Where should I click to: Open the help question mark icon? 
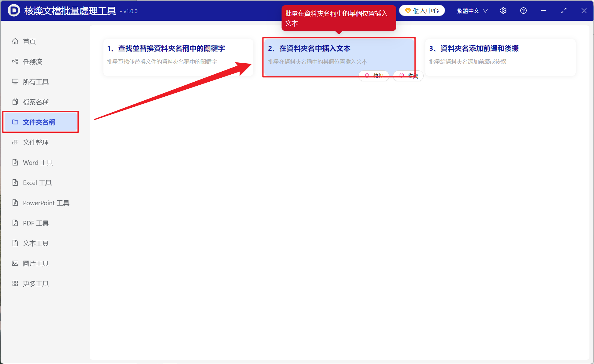click(523, 11)
